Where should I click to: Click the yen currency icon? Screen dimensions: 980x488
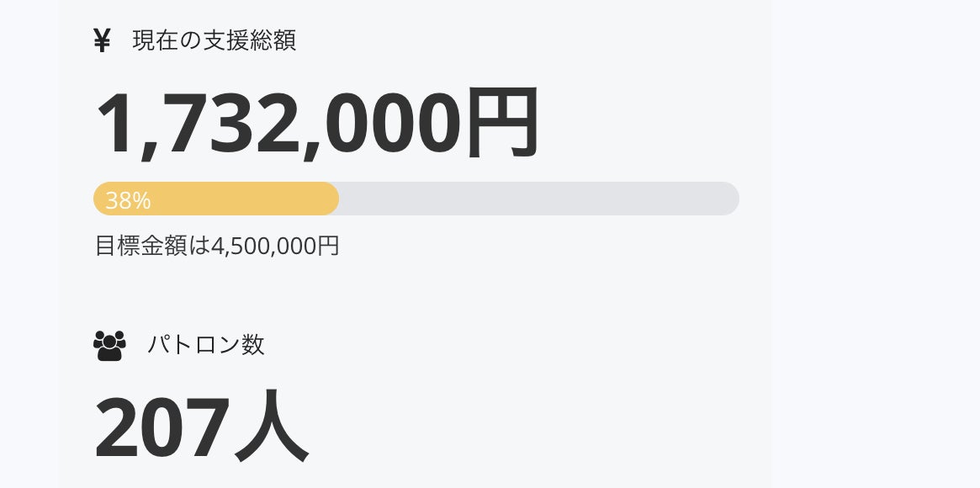pyautogui.click(x=102, y=40)
